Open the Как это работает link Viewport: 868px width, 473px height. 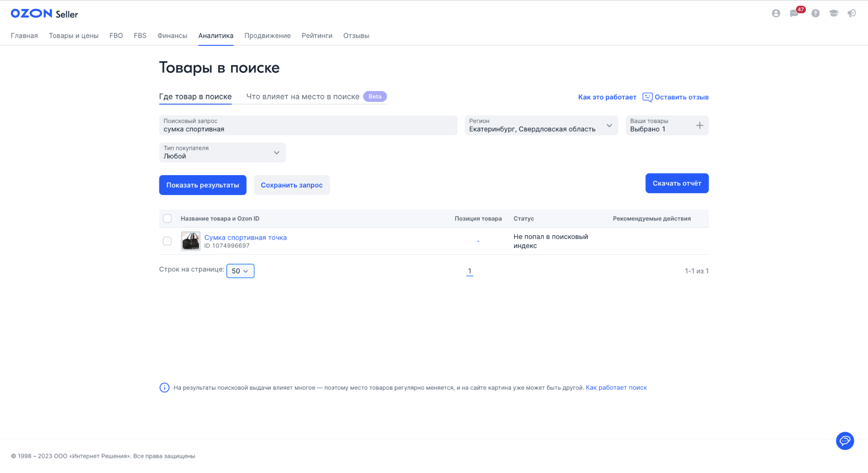tap(607, 97)
